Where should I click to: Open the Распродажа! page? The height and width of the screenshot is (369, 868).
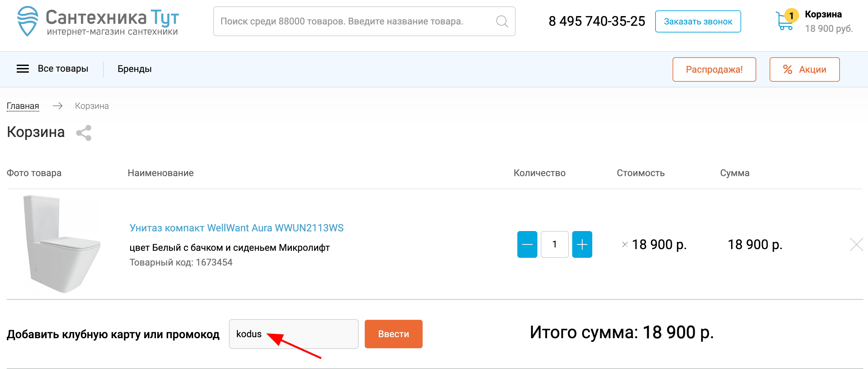(x=714, y=70)
